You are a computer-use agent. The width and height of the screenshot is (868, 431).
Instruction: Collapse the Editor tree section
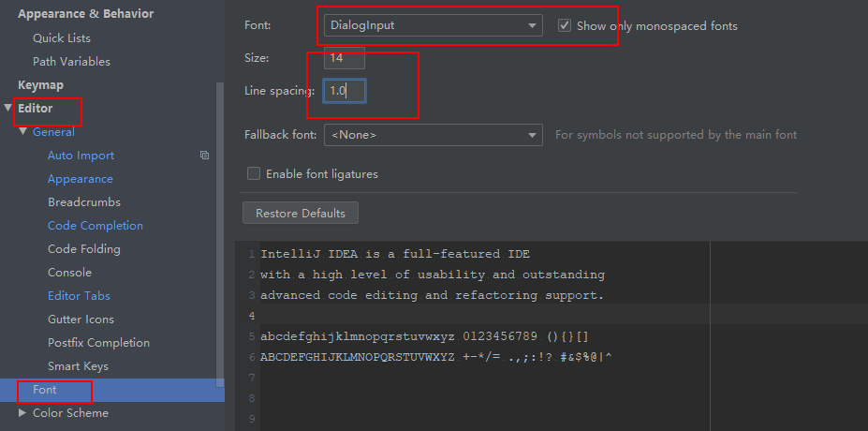pyautogui.click(x=7, y=108)
